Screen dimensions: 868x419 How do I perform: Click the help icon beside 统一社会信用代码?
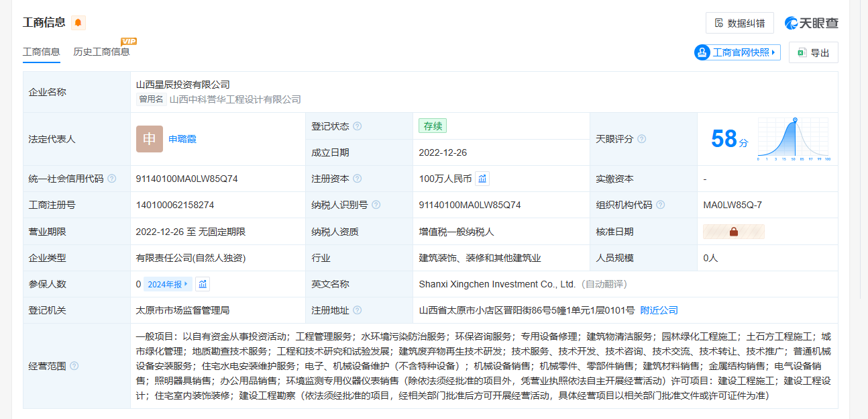click(x=112, y=179)
